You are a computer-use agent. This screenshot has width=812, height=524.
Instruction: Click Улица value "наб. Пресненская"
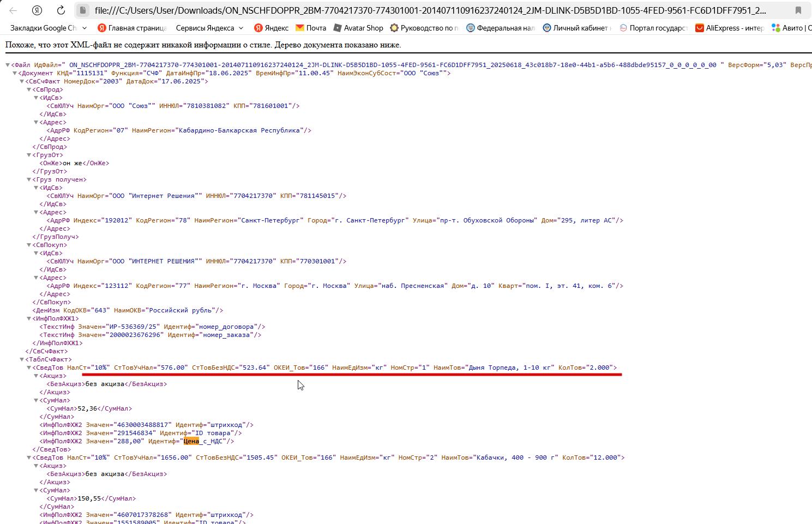[x=413, y=286]
